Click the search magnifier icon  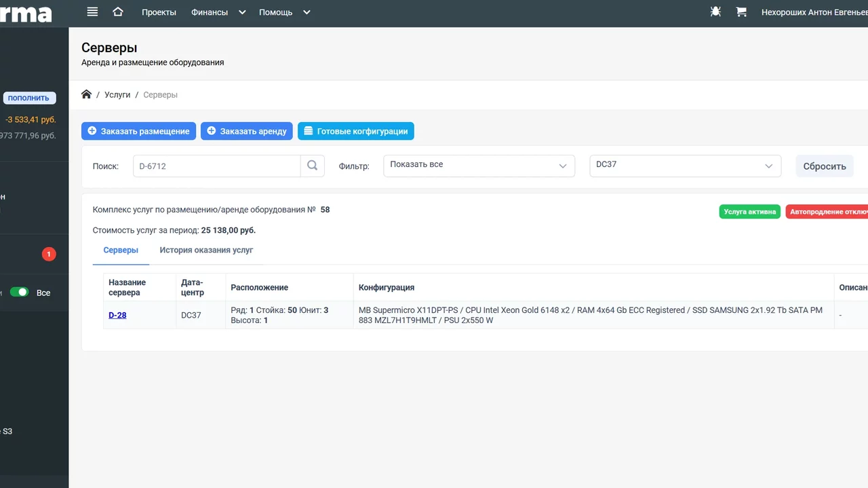coord(312,166)
